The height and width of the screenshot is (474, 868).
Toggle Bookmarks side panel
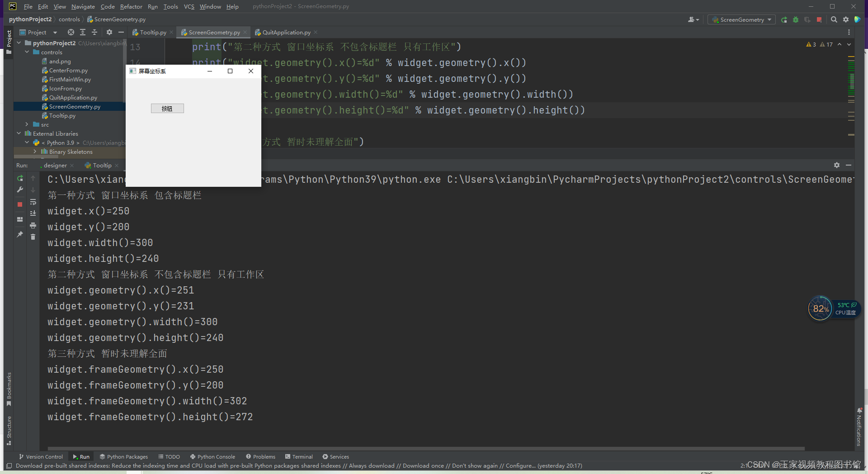[x=9, y=389]
